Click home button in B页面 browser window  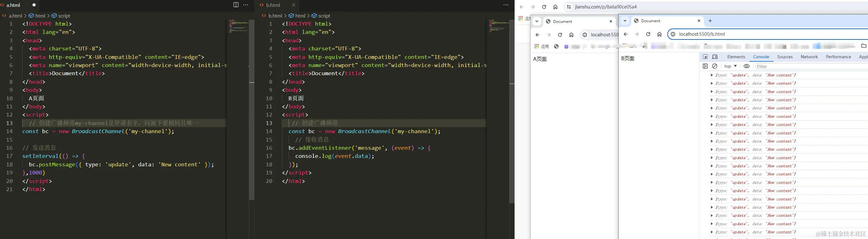(x=659, y=34)
